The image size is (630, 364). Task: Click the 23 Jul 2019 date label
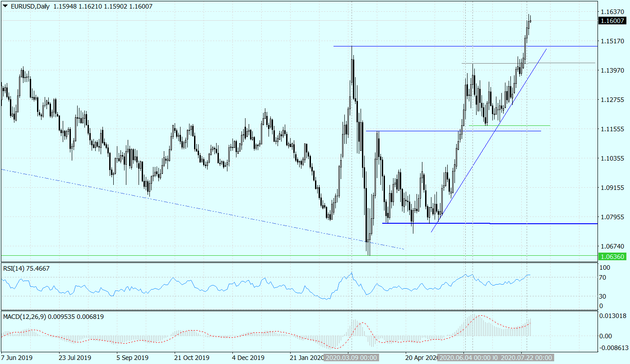pos(74,358)
